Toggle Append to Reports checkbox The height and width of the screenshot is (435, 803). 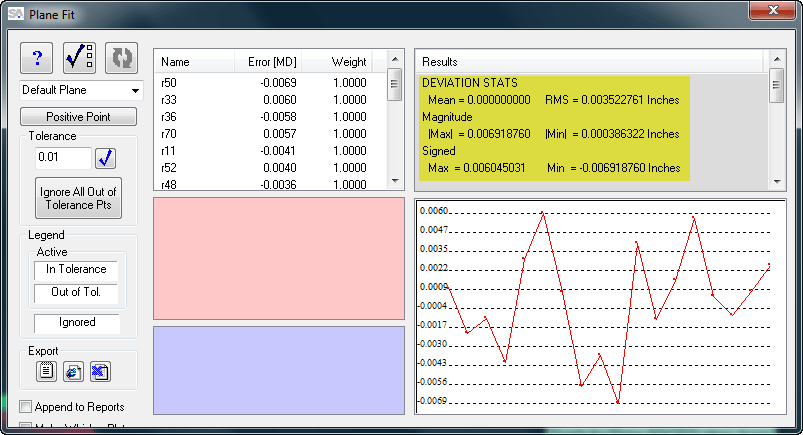click(25, 406)
